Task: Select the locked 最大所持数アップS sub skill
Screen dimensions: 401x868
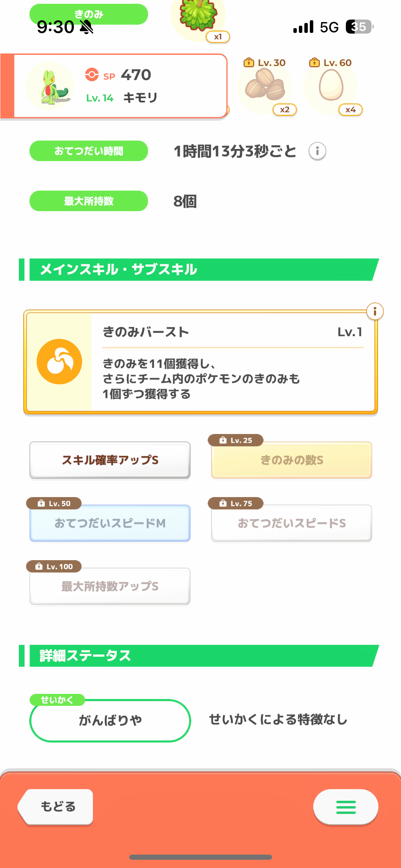Action: pos(110,586)
